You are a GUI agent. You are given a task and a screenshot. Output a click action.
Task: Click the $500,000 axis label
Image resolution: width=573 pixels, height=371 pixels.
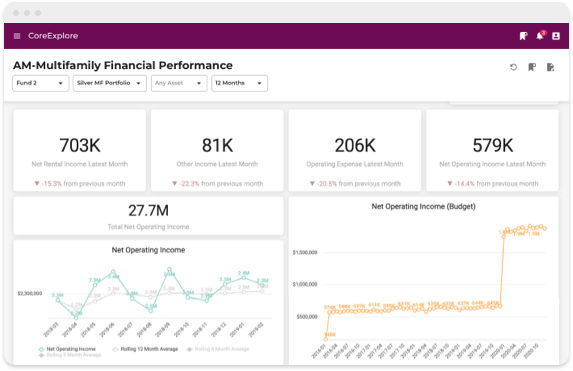coord(307,317)
